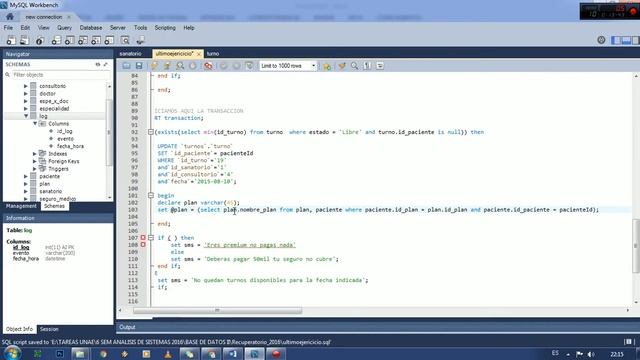Click the save snippet star icon

coord(327,66)
